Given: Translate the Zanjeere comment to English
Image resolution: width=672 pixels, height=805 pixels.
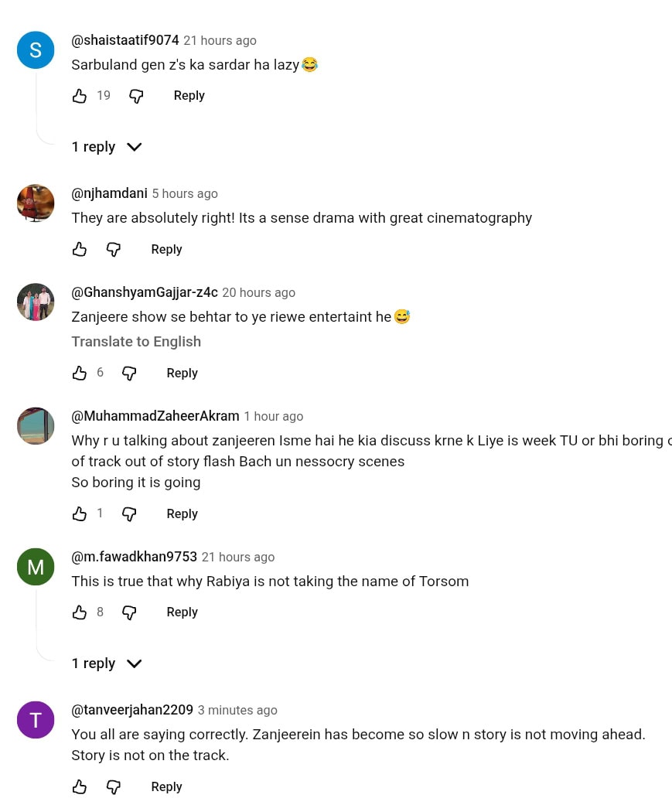Looking at the screenshot, I should pyautogui.click(x=136, y=341).
